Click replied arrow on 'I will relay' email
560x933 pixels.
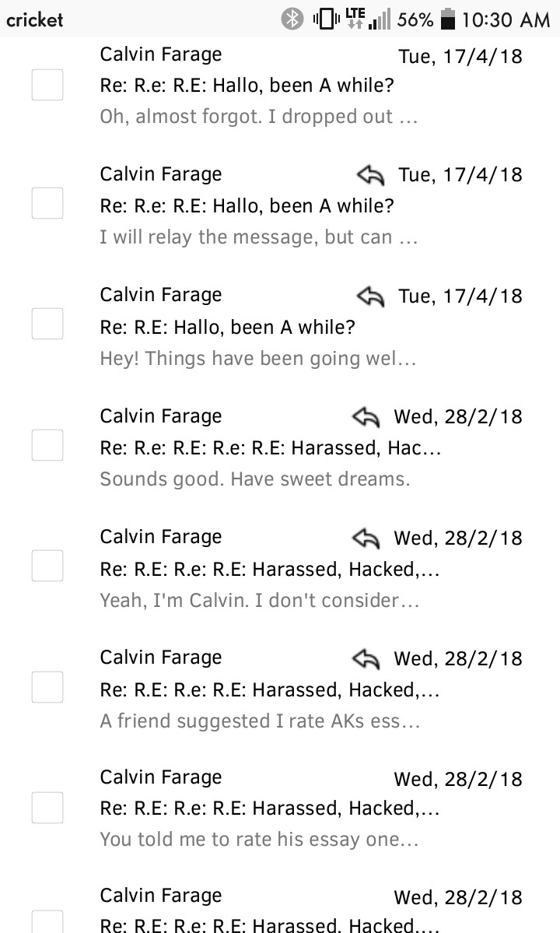(370, 175)
